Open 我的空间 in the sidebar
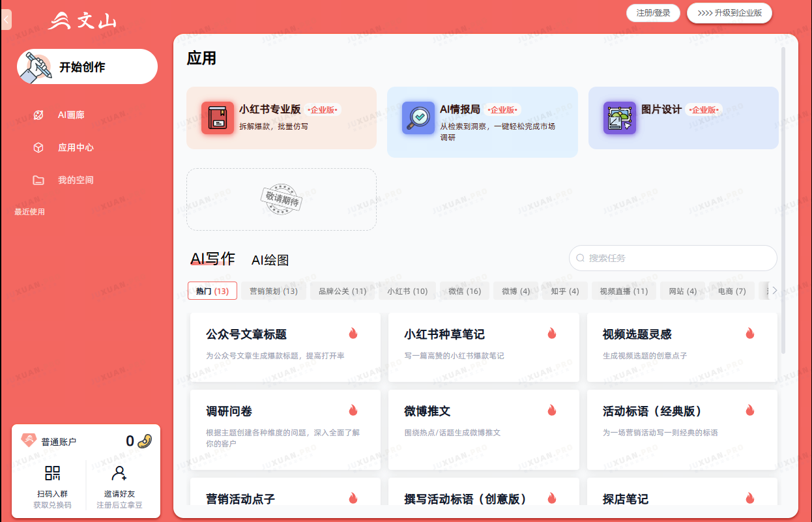Image resolution: width=812 pixels, height=522 pixels. [76, 180]
